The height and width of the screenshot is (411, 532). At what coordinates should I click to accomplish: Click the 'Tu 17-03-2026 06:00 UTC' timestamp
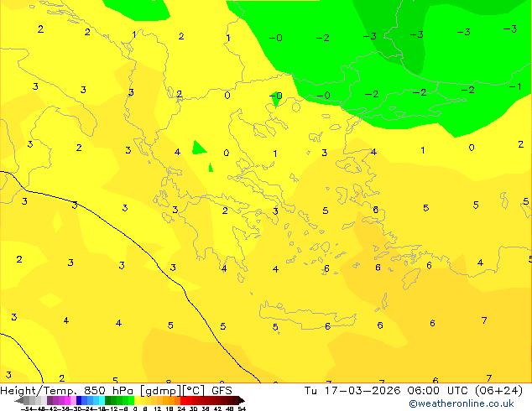point(388,391)
